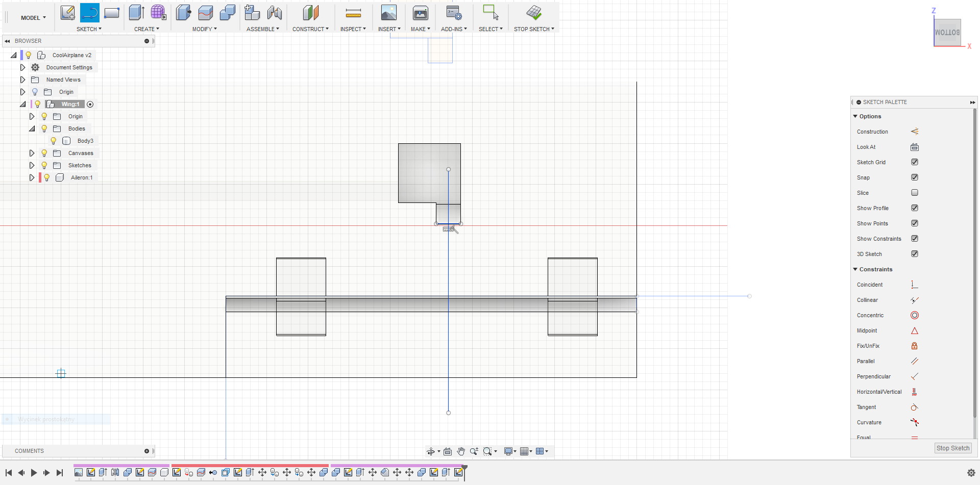Expand the Canvases folder node
The image size is (980, 485).
point(32,153)
